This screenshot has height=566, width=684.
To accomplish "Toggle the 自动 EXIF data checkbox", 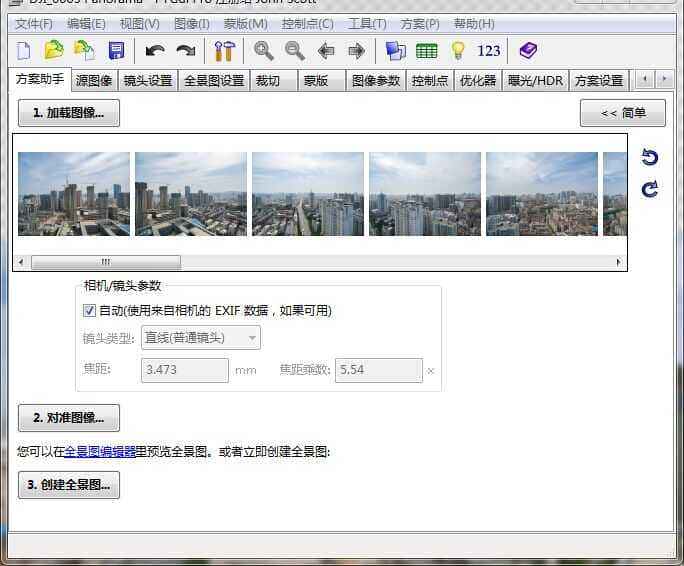I will click(x=90, y=311).
